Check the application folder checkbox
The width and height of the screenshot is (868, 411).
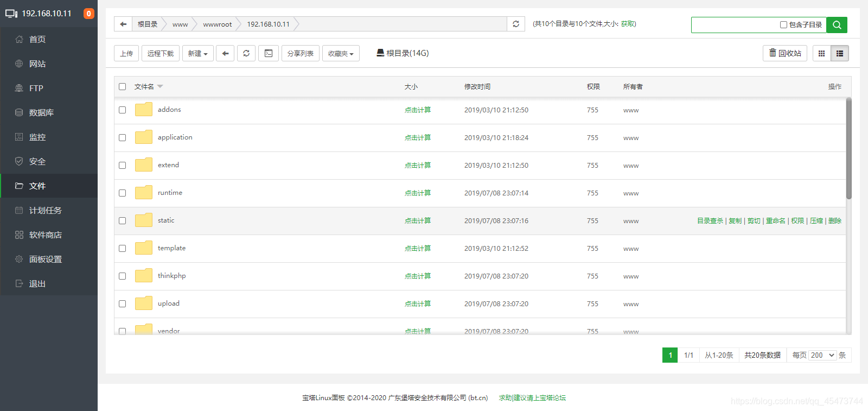click(x=122, y=137)
